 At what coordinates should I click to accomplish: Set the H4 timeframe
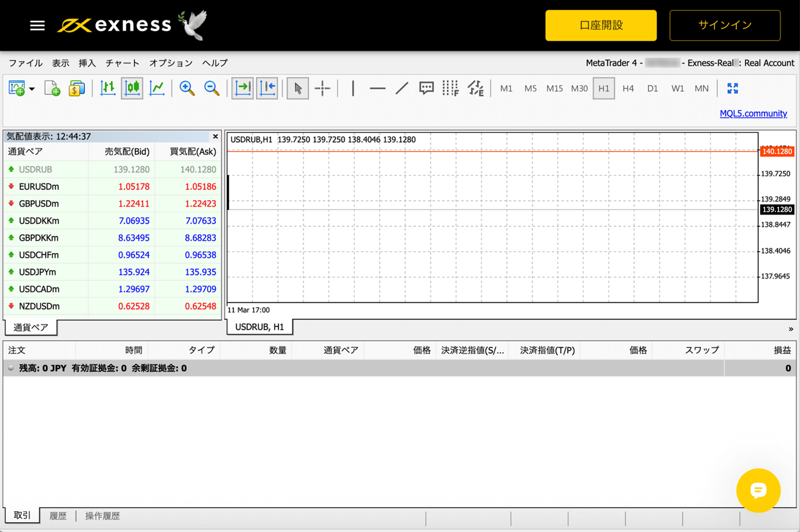[628, 89]
